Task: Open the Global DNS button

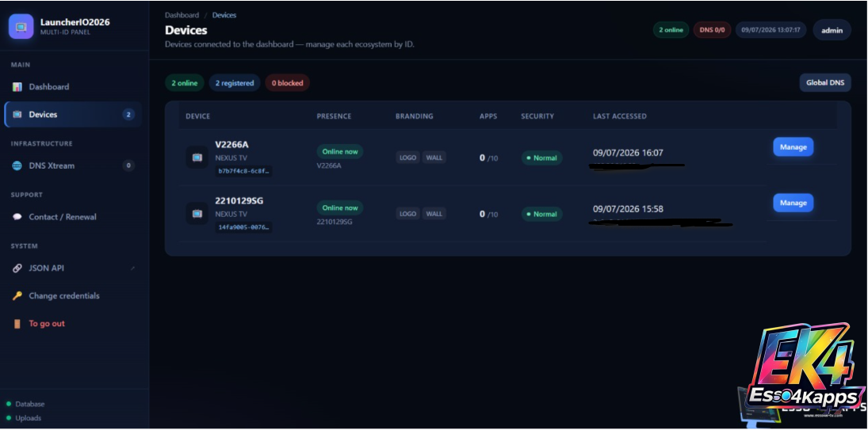Action: coord(825,83)
